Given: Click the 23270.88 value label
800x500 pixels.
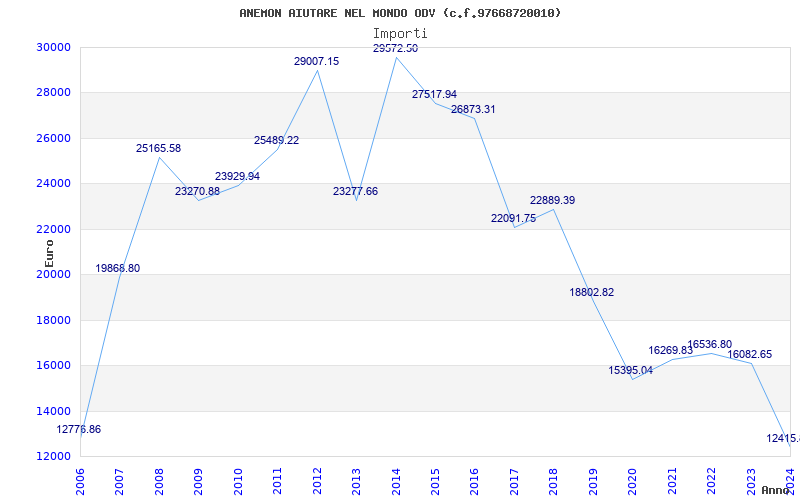Looking at the screenshot, I should (x=197, y=191).
